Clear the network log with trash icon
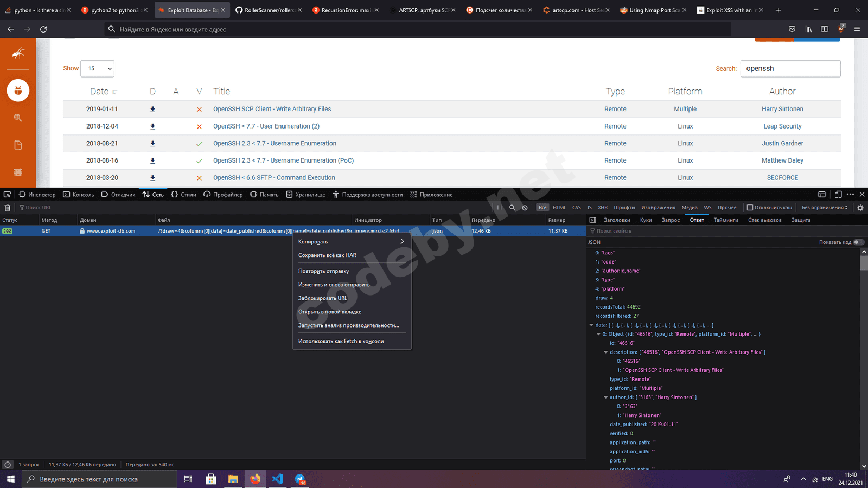The height and width of the screenshot is (488, 868). click(x=7, y=208)
